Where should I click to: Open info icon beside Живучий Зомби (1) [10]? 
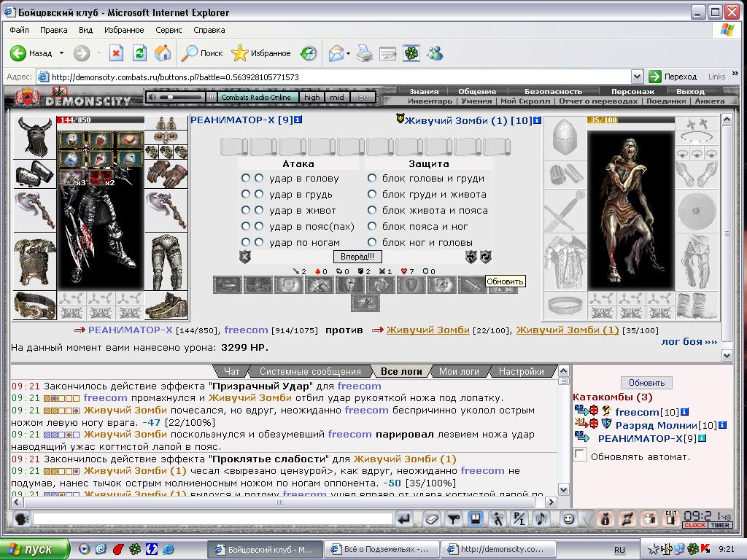[x=537, y=120]
